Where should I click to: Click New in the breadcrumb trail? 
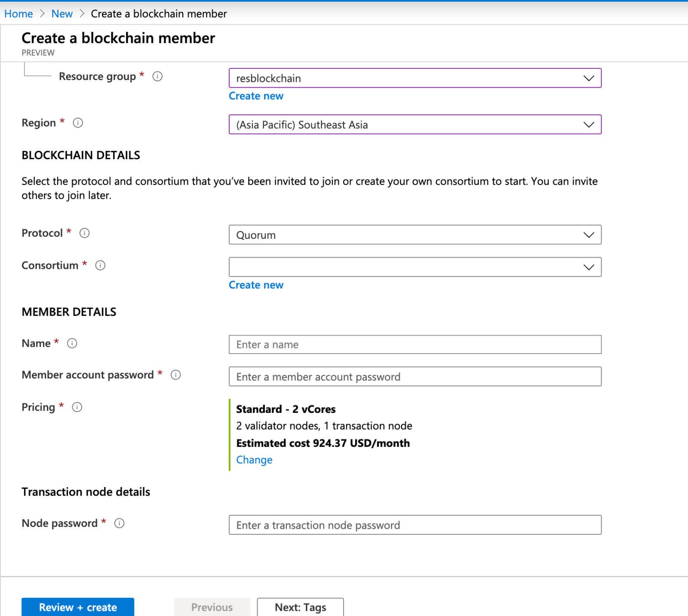(61, 13)
